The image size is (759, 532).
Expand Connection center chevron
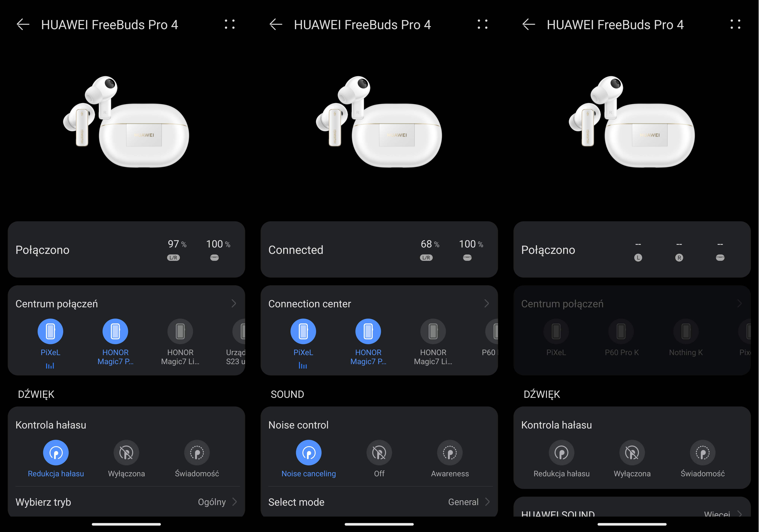point(487,304)
